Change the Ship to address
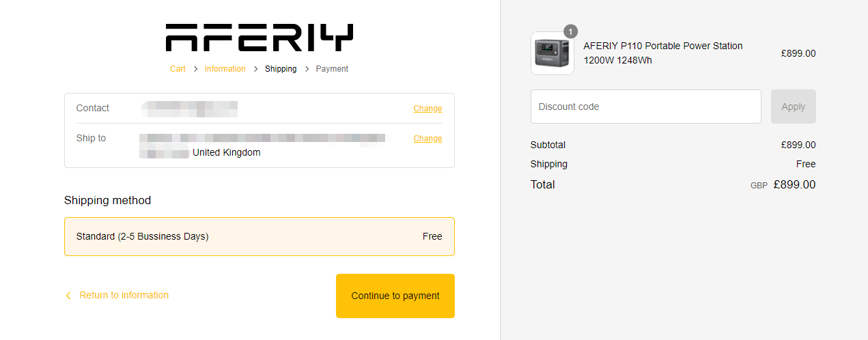This screenshot has width=868, height=340. [428, 139]
